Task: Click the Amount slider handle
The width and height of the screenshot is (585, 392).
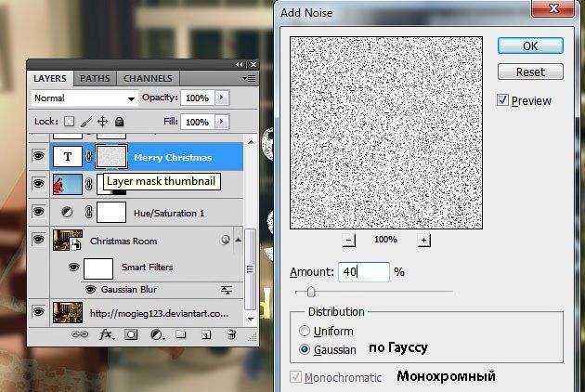Action: click(311, 292)
